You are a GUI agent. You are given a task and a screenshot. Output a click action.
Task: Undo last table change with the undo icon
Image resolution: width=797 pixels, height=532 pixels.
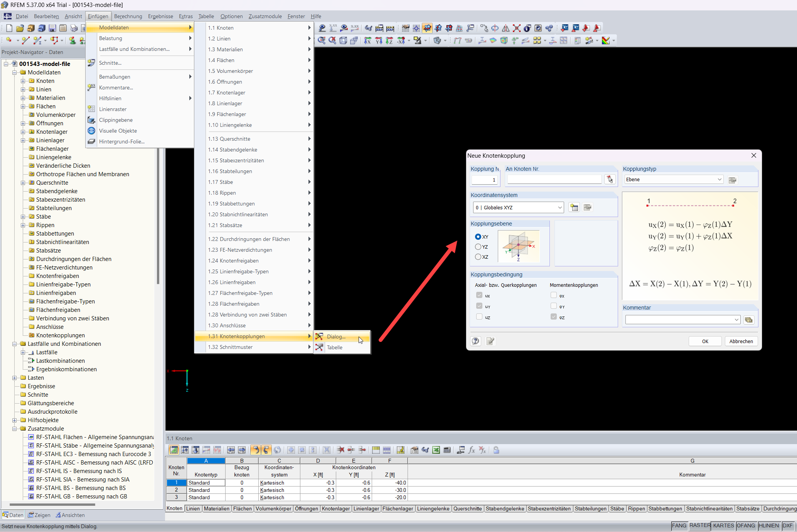coord(255,450)
